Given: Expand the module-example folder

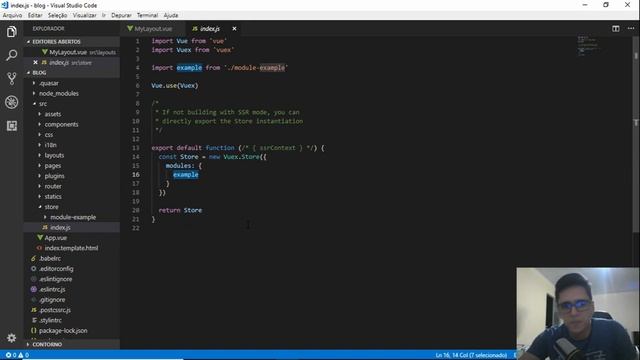Looking at the screenshot, I should tap(72, 217).
